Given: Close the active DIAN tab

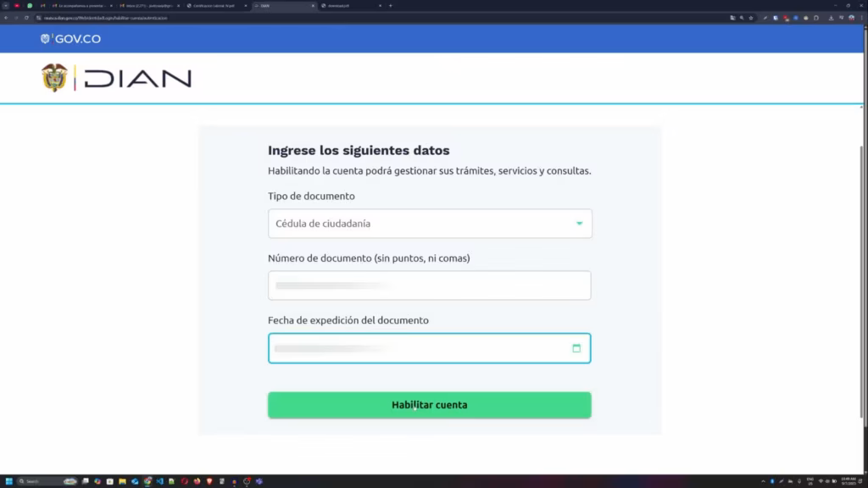Looking at the screenshot, I should [313, 6].
